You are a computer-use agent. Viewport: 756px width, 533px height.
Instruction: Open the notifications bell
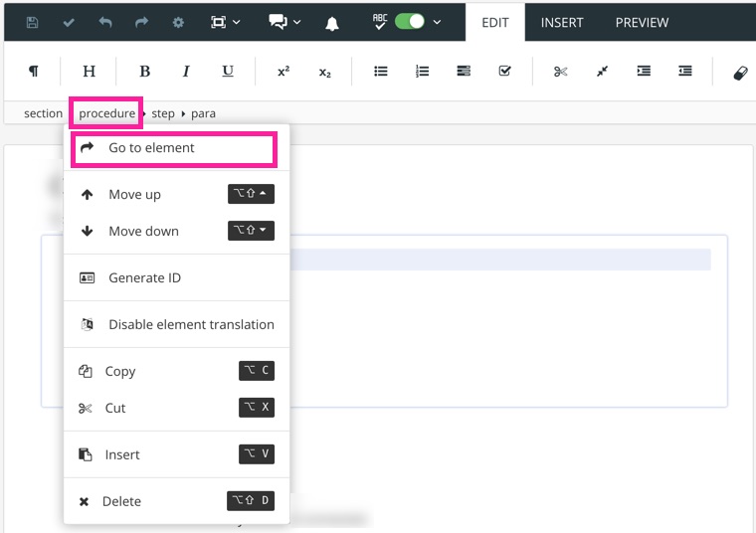(332, 22)
